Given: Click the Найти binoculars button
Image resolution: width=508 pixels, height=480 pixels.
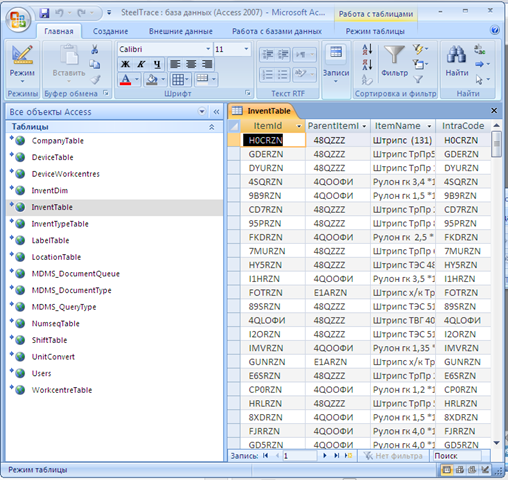Looking at the screenshot, I should [x=457, y=61].
